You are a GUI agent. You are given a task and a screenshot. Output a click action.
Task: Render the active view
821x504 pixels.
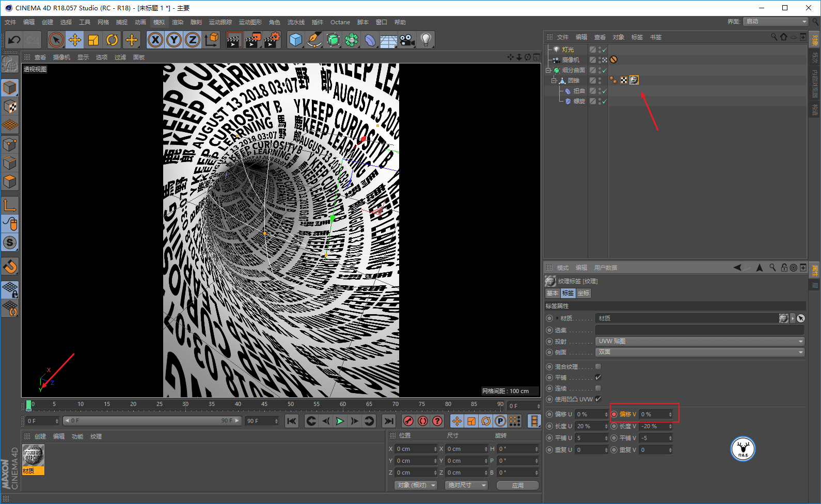(234, 40)
